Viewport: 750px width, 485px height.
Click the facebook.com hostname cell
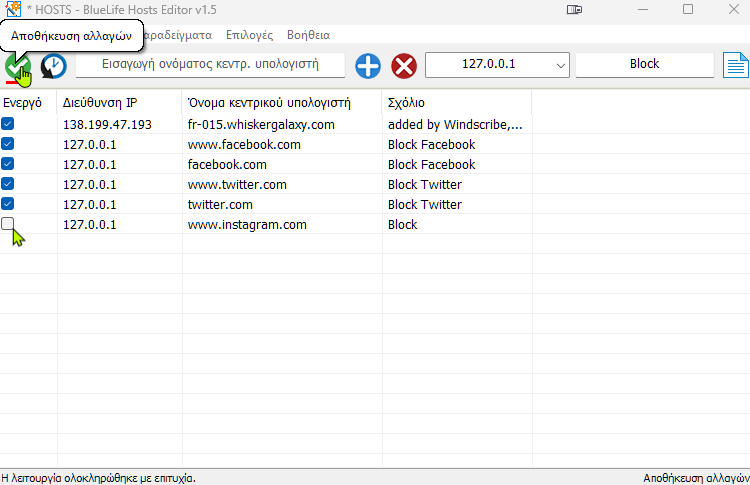[227, 165]
